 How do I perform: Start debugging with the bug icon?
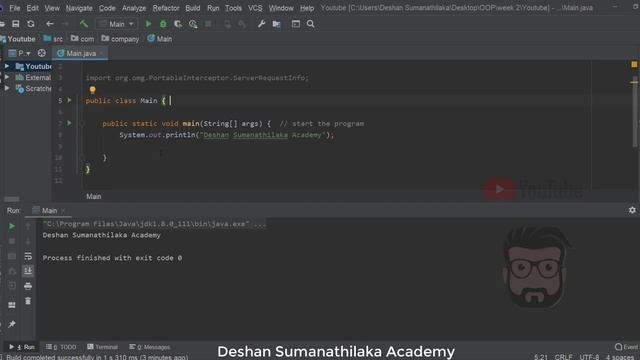click(x=163, y=24)
